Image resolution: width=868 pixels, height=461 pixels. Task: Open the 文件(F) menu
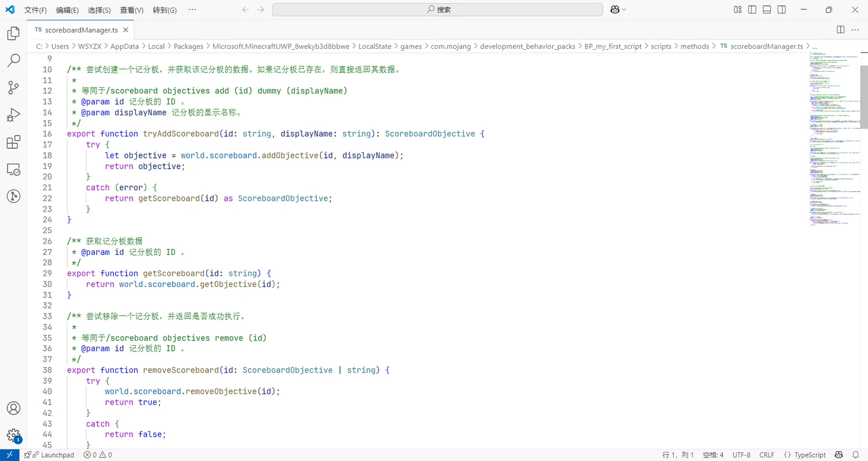(35, 10)
